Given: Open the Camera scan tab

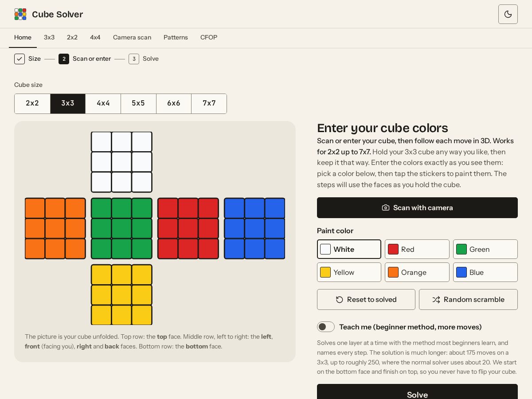Looking at the screenshot, I should (x=132, y=38).
